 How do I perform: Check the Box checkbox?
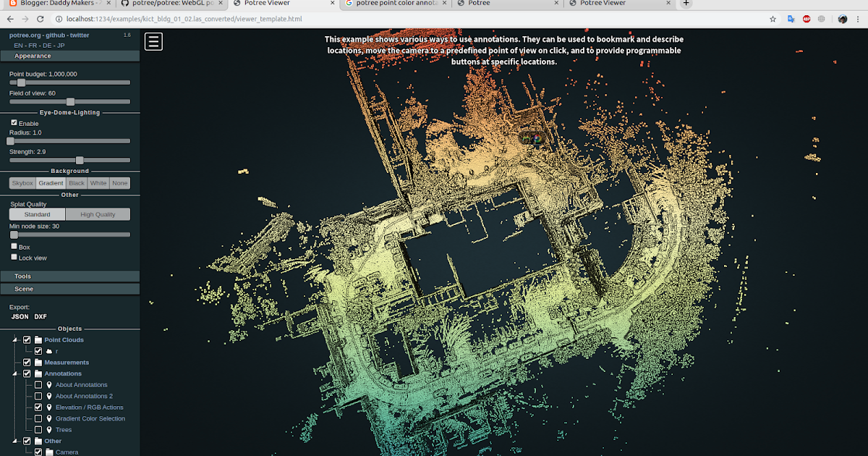tap(14, 246)
